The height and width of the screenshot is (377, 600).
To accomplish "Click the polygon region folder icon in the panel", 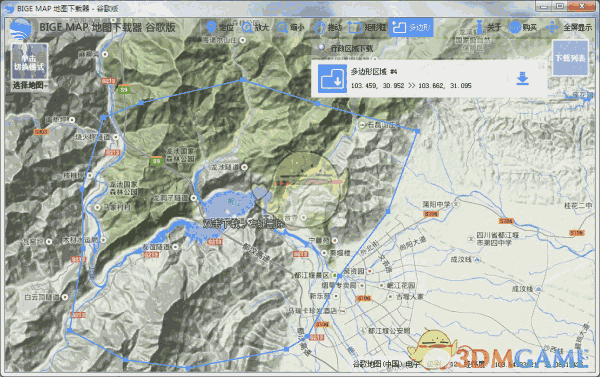I will pos(332,78).
